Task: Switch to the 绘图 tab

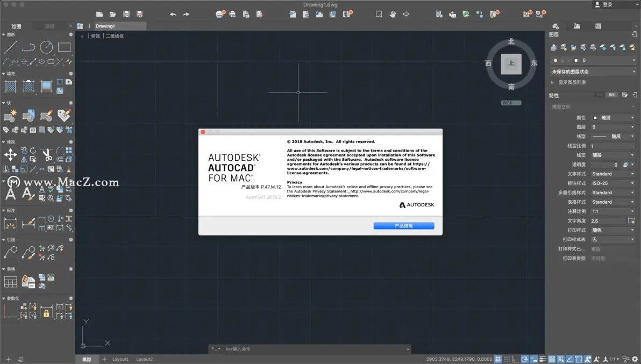Action: pos(16,26)
